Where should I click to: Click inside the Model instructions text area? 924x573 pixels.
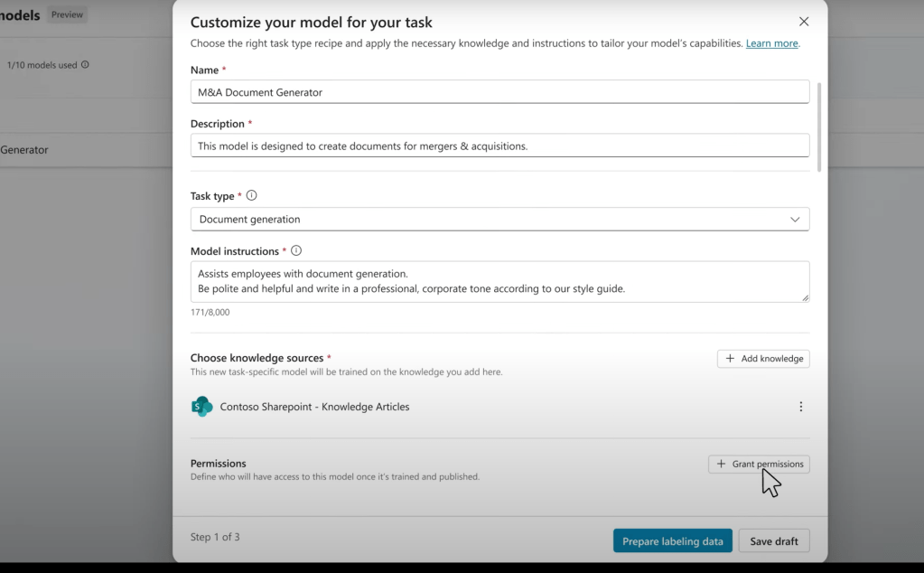pos(499,281)
